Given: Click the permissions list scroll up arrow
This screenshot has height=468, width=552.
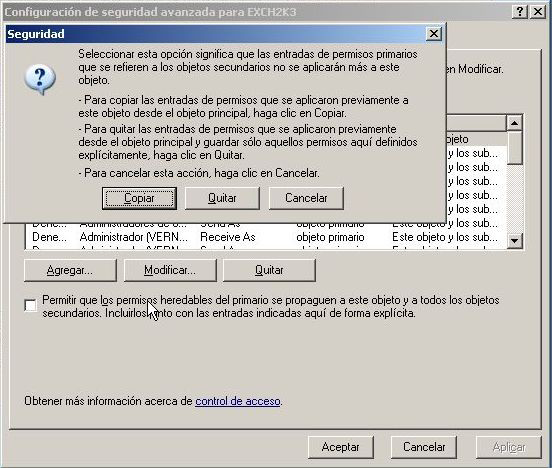Looking at the screenshot, I should 514,123.
